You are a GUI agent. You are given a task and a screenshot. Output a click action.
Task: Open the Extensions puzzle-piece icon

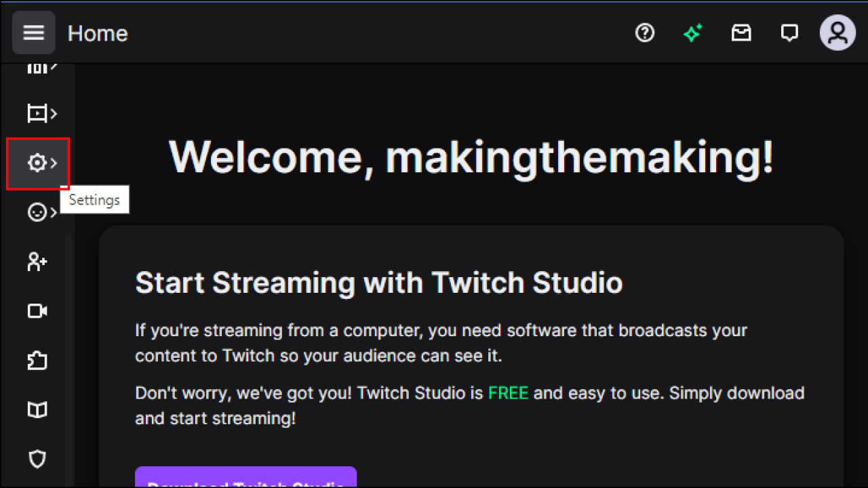[37, 361]
